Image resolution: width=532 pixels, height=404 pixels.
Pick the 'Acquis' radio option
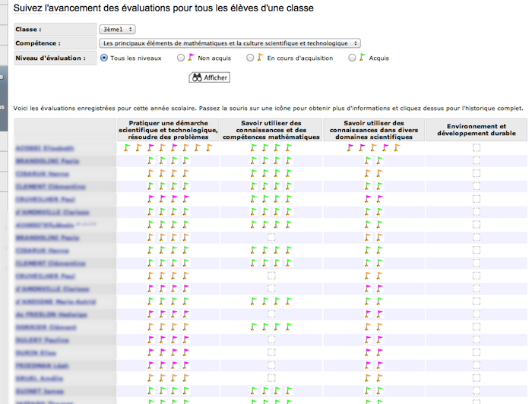pyautogui.click(x=352, y=58)
